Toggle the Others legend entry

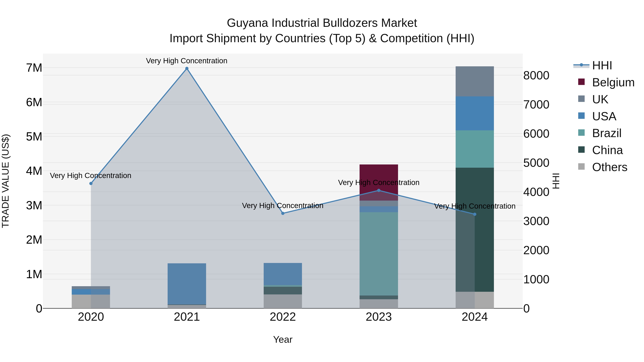602,167
